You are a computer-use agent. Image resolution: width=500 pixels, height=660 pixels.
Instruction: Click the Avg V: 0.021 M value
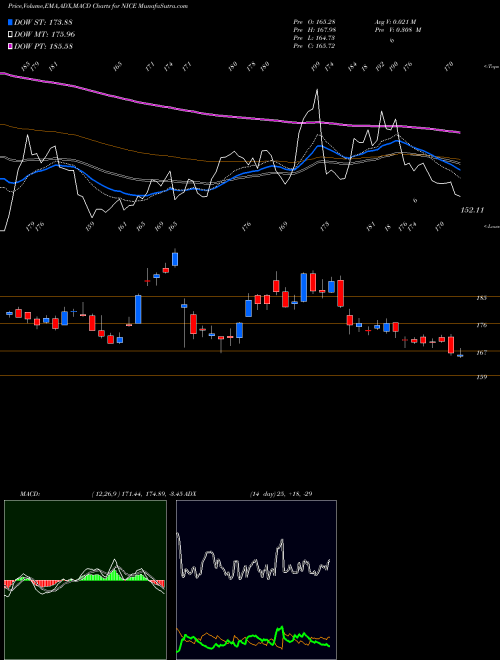(396, 22)
